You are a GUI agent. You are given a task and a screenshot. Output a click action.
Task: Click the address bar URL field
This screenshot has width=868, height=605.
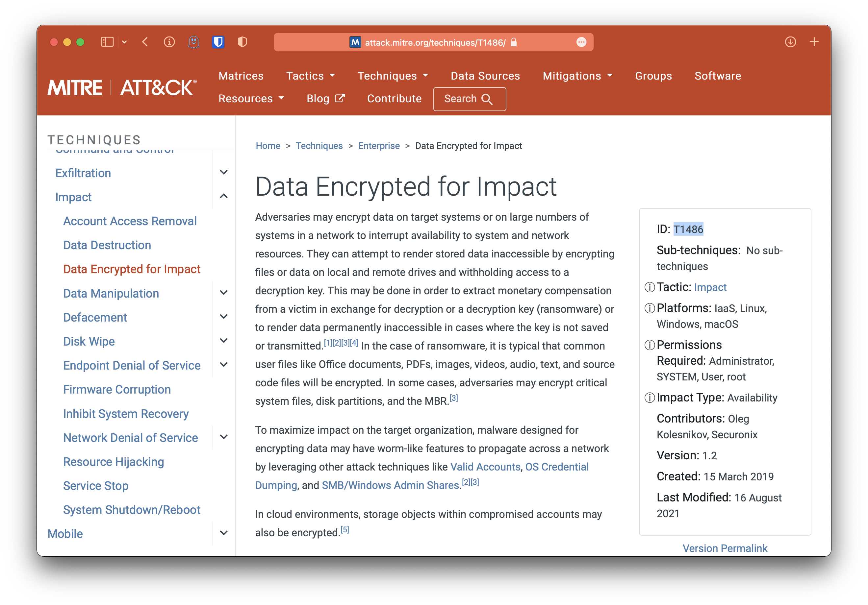pos(433,42)
